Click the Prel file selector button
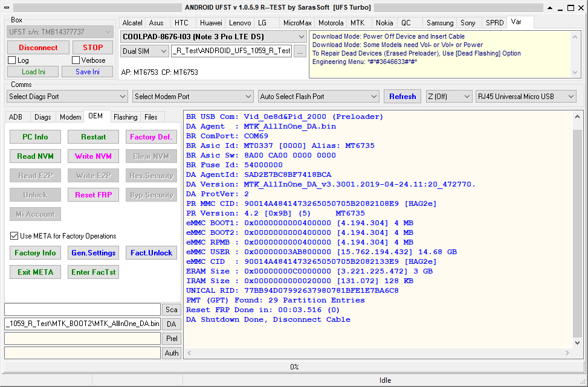This screenshot has width=588, height=387. tap(172, 338)
